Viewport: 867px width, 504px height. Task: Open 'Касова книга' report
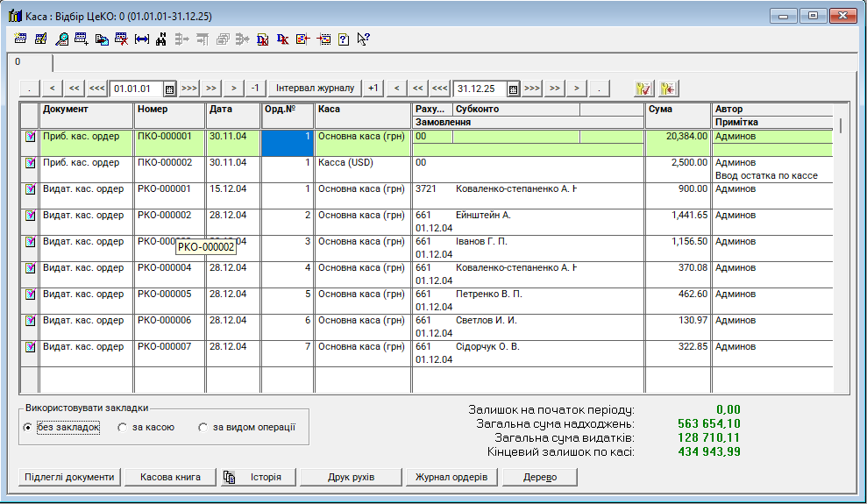(x=170, y=477)
